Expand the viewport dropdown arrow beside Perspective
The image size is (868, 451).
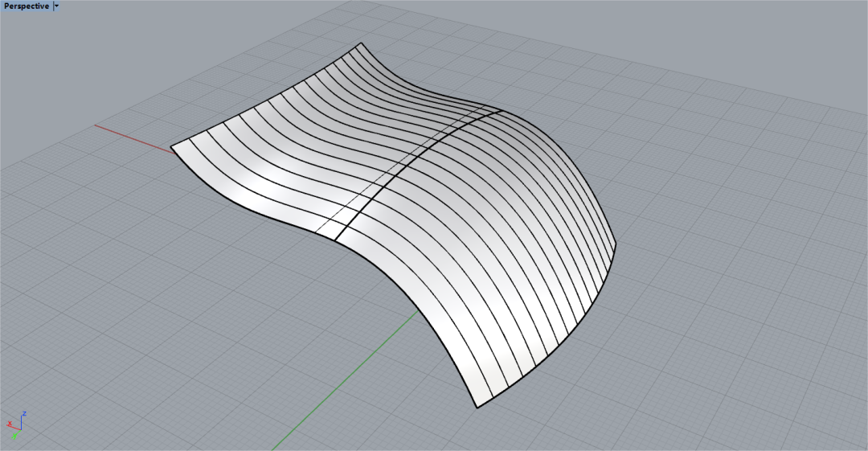56,6
